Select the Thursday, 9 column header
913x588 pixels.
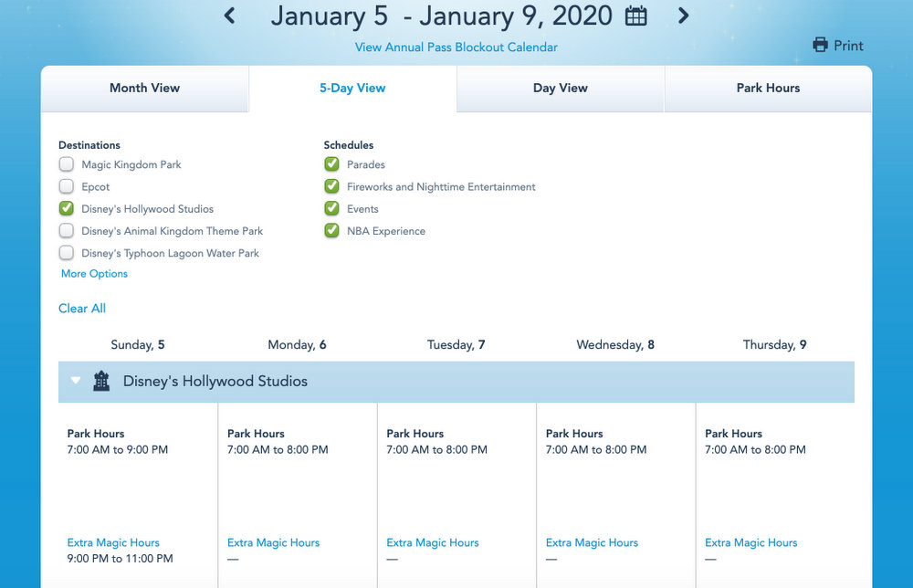(774, 345)
